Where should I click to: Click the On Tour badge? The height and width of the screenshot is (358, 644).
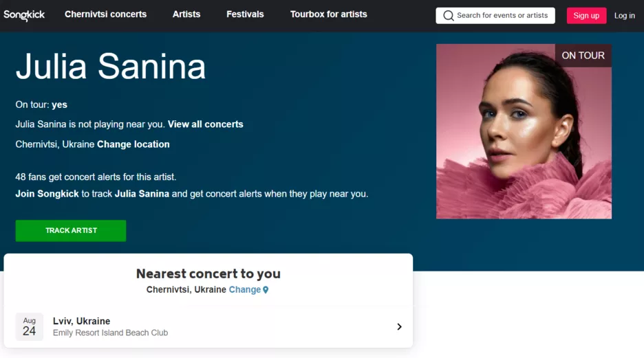click(583, 56)
